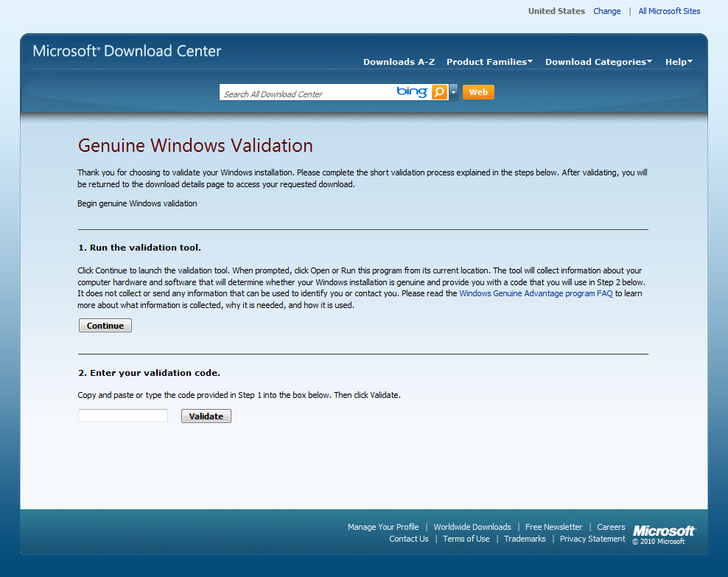Visit the Worldwide Downloads footer link
Screen dimensions: 728x577
pos(472,527)
